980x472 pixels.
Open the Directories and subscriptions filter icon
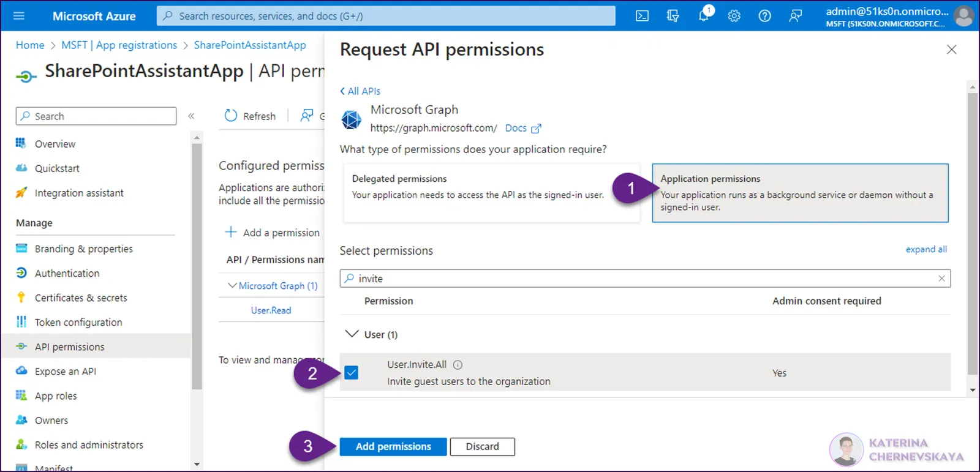[x=673, y=16]
